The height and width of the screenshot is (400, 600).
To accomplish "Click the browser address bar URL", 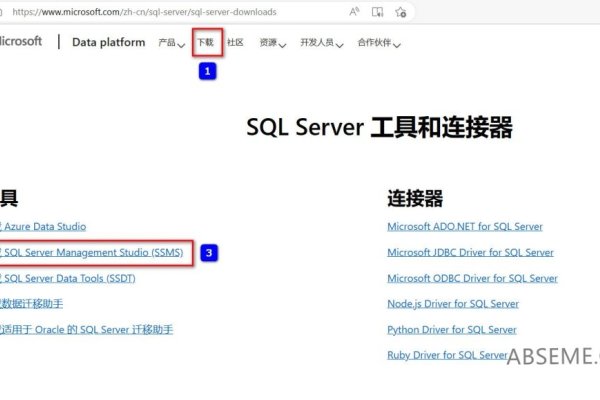I will point(144,12).
